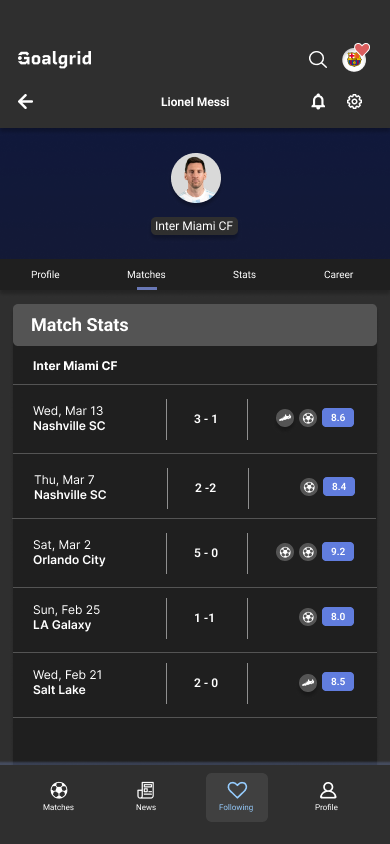Select the Matches tab in player header
Screen dimensions: 390x844
point(146,275)
